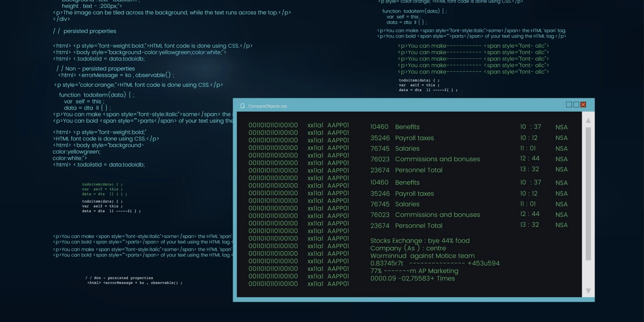Select the 0.83745r7t value line
Image resolution: width=644 pixels, height=322 pixels.
[434, 263]
